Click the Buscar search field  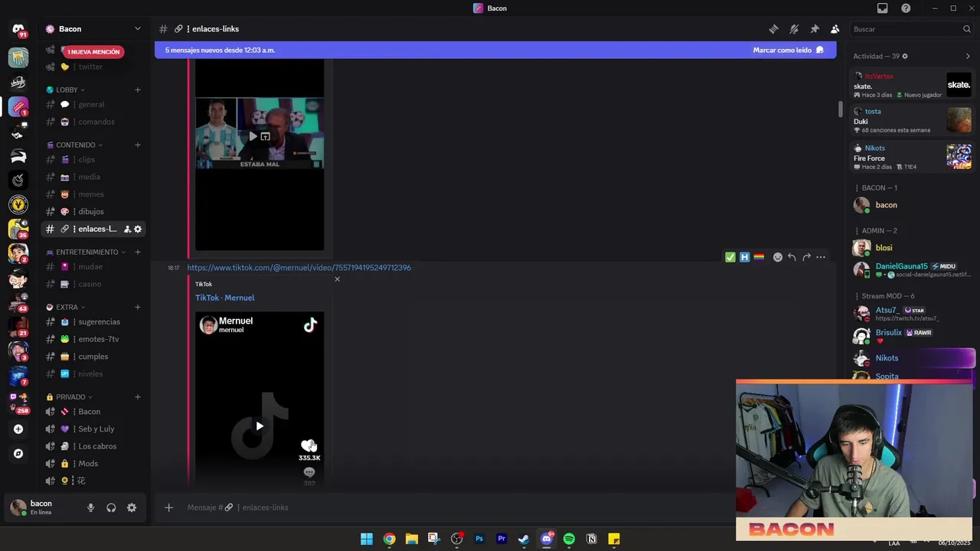912,29
